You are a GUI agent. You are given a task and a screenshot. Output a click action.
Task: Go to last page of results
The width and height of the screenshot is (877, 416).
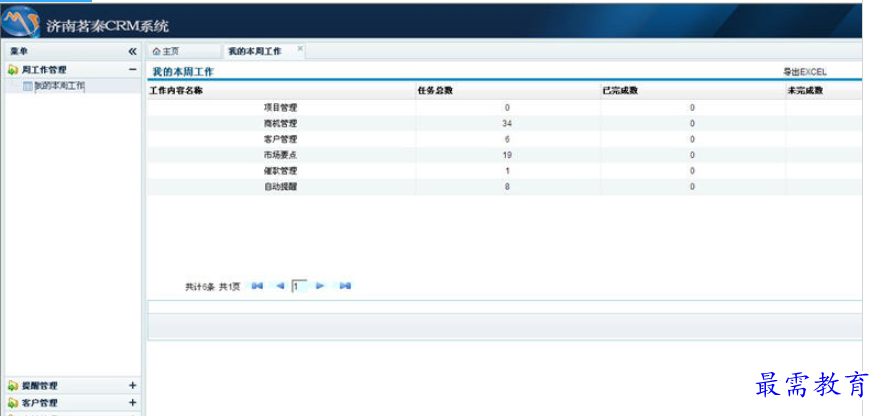tap(345, 286)
